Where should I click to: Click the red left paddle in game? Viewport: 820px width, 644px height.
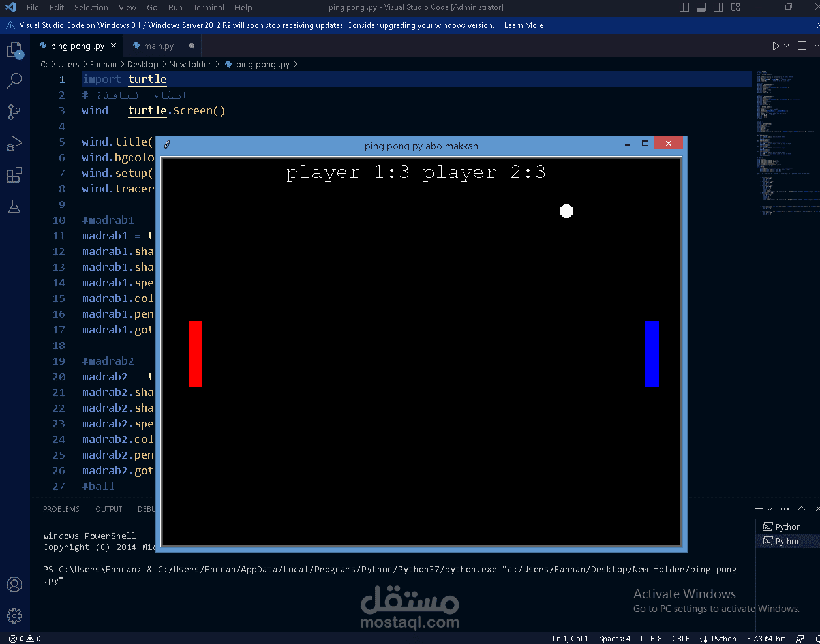pyautogui.click(x=195, y=354)
